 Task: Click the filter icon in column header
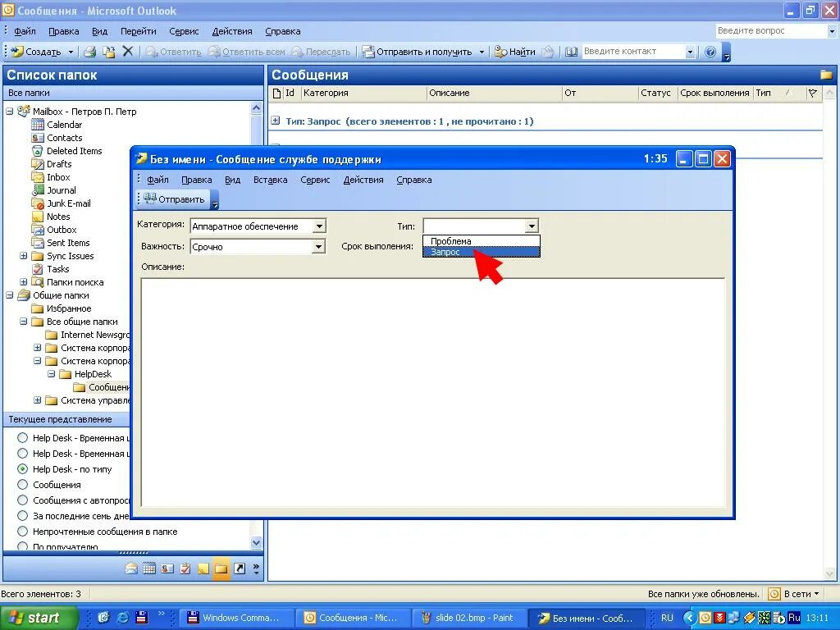coord(813,94)
